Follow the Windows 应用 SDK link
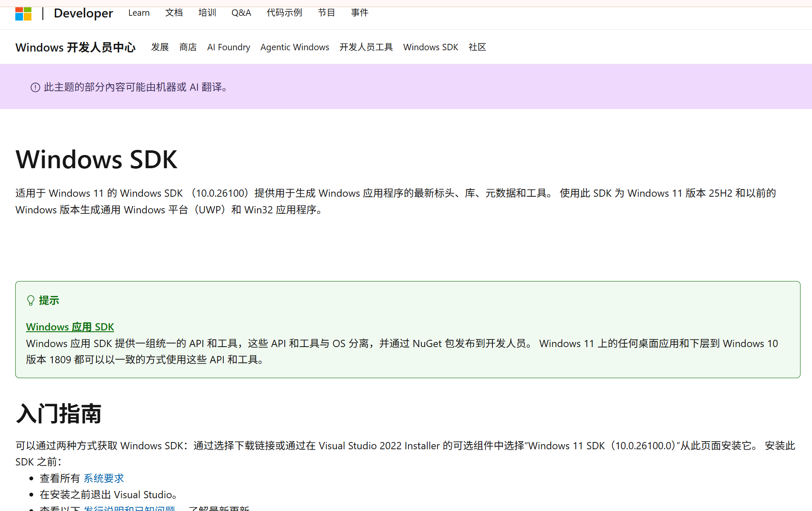Image resolution: width=812 pixels, height=511 pixels. (x=70, y=327)
